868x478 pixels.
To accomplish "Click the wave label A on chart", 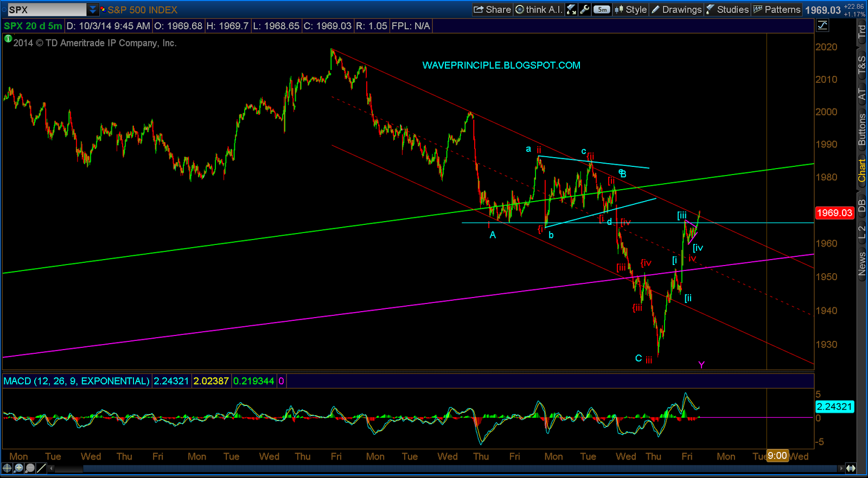I will tap(493, 235).
